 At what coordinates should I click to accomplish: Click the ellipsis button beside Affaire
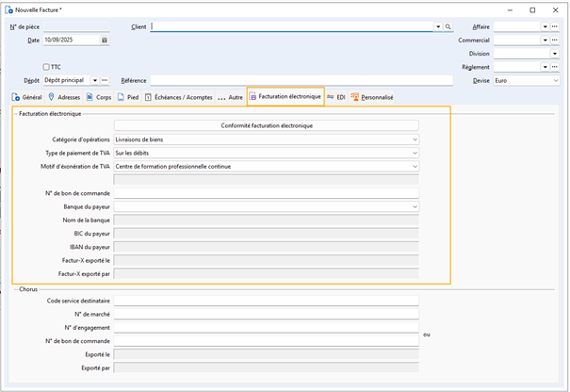tap(554, 27)
